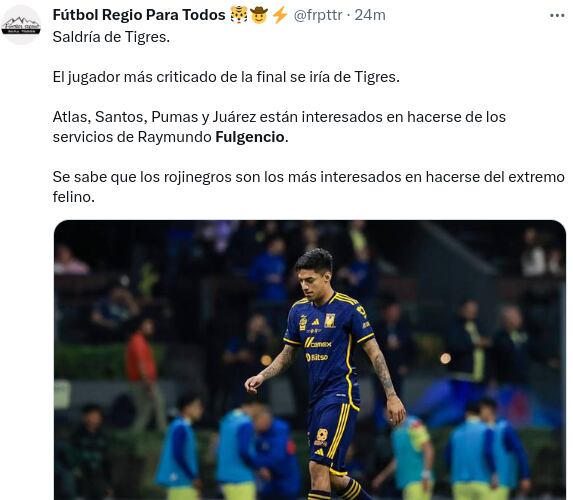Click the lightning bolt emoji in name
The height and width of the screenshot is (500, 573).
[280, 15]
